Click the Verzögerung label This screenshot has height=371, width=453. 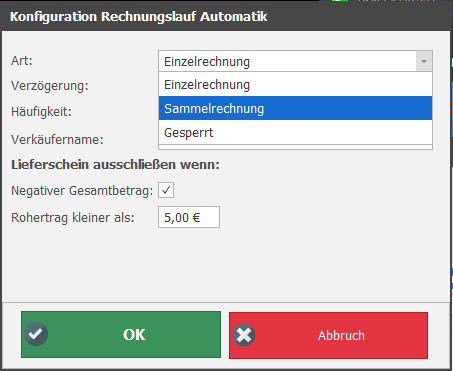pos(50,86)
